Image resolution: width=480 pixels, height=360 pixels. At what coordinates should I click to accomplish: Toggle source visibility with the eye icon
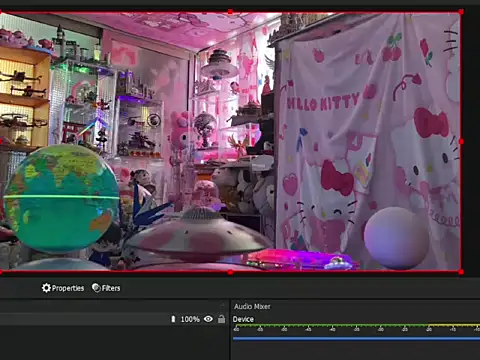208,319
